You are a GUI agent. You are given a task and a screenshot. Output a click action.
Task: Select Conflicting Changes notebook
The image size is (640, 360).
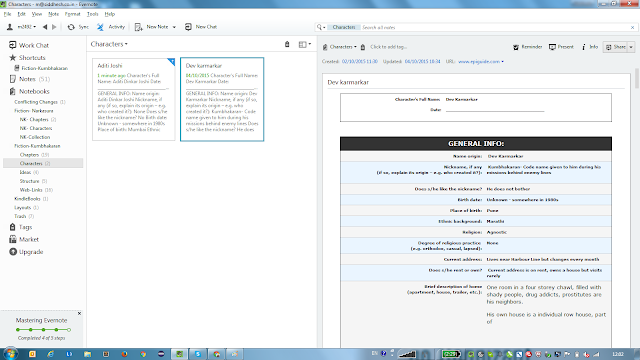coord(40,102)
